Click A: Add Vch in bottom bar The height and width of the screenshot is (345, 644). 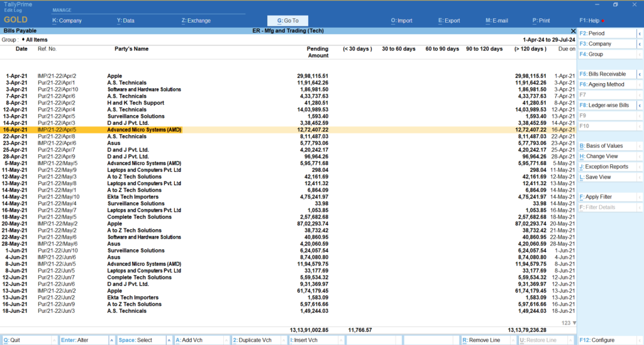pos(192,340)
